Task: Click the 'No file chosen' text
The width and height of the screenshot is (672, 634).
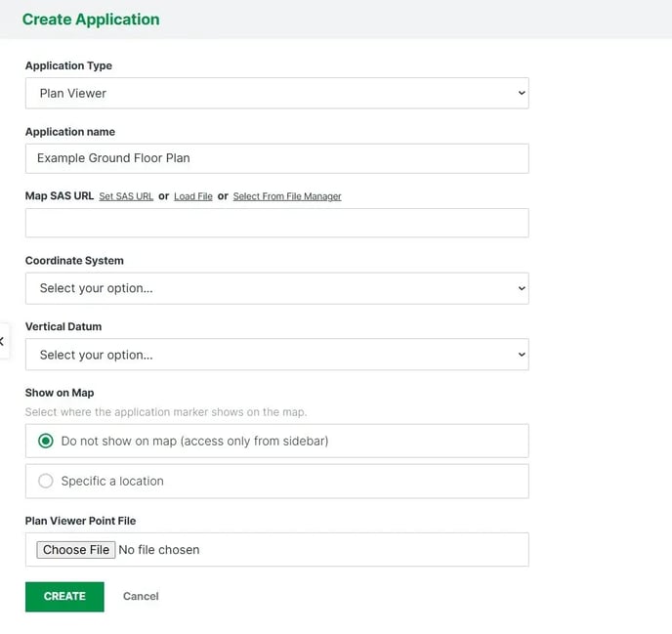Action: (x=159, y=550)
